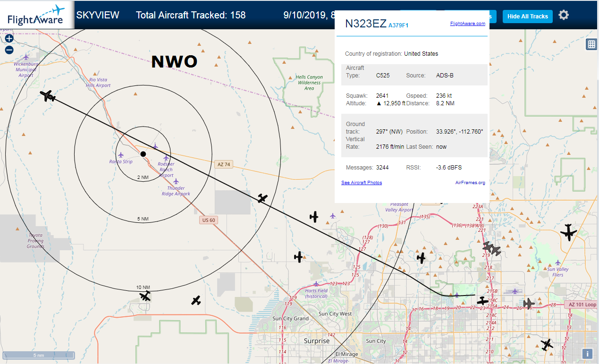Viewport: 599px width, 364px height.
Task: Select the aircraft beside exit 23
Action: [x=482, y=301]
